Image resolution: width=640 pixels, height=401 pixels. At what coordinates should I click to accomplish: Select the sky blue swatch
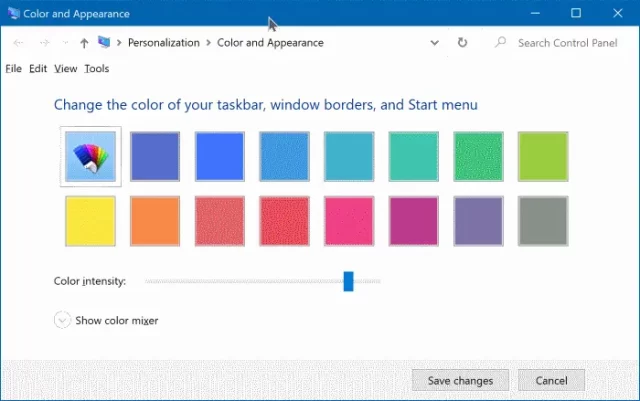[x=284, y=156]
